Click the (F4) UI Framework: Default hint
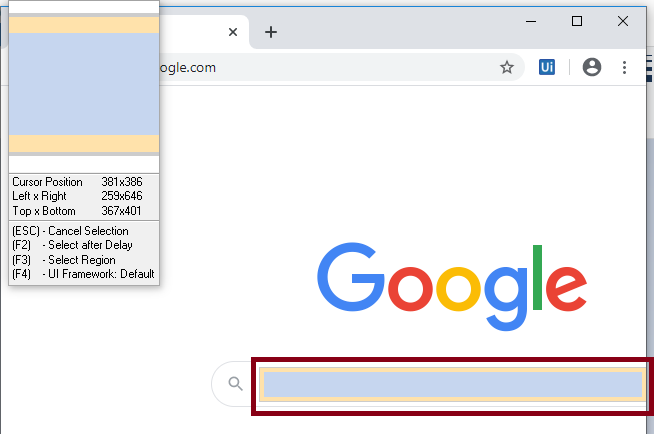Image resolution: width=654 pixels, height=434 pixels. 83,274
